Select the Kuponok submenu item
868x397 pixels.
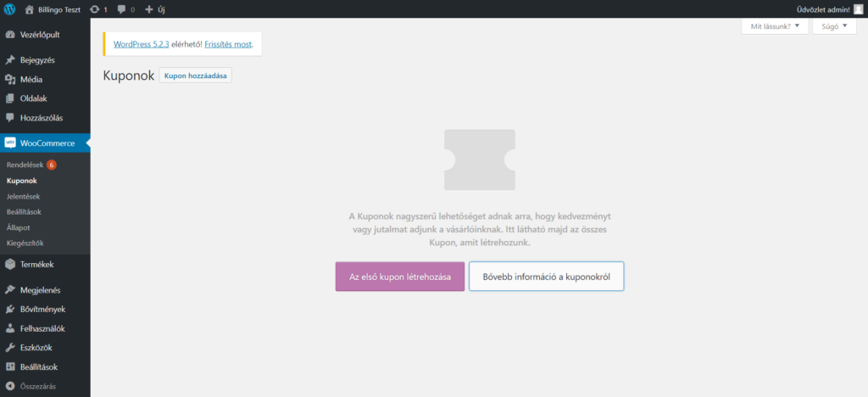pos(22,181)
